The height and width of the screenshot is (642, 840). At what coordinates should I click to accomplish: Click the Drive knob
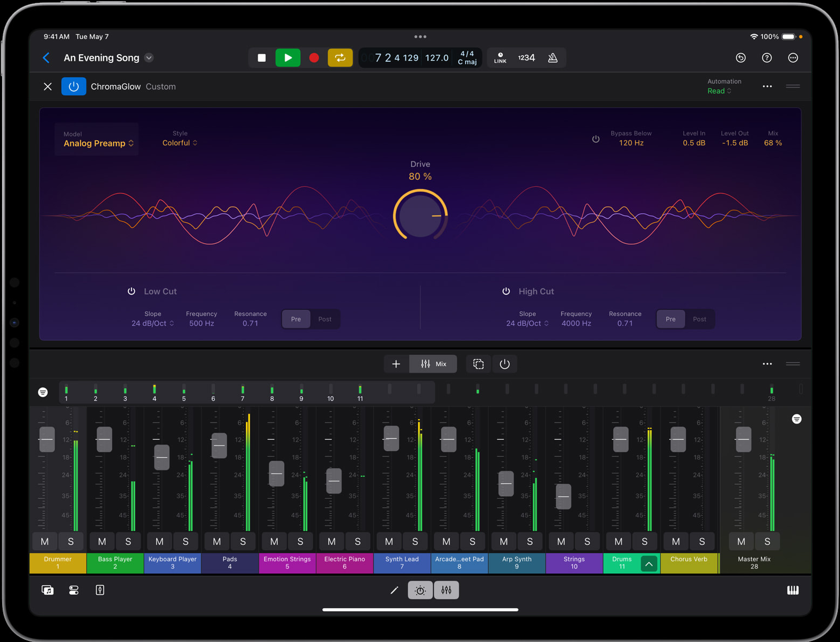click(x=420, y=215)
